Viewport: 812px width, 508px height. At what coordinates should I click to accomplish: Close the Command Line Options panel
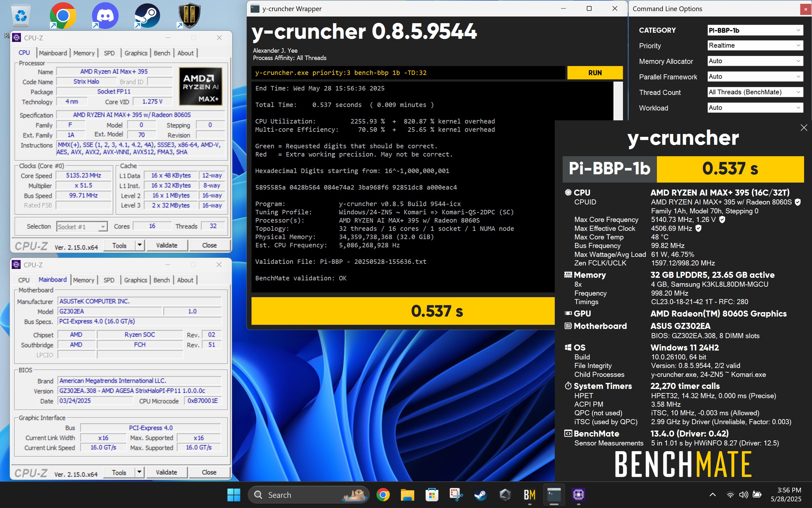tap(805, 9)
